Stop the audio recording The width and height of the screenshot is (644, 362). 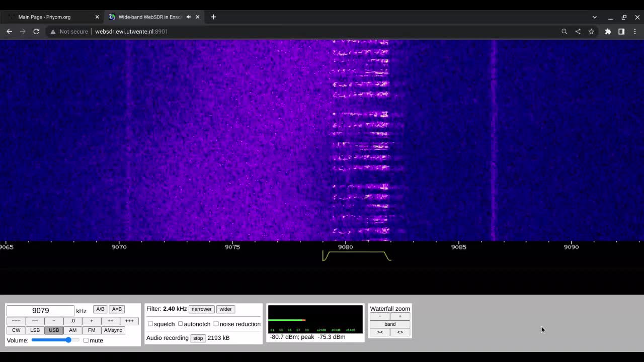(x=198, y=338)
